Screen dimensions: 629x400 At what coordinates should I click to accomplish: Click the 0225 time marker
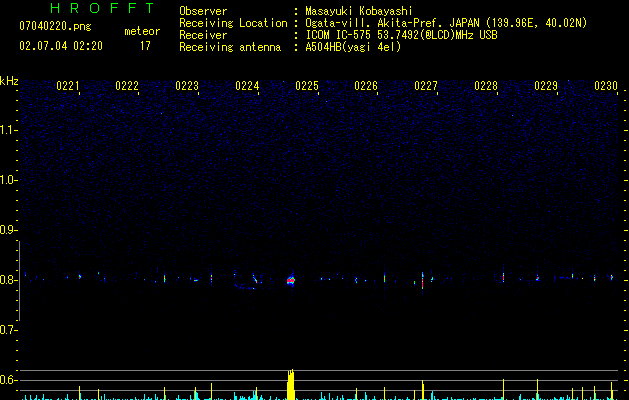(307, 86)
